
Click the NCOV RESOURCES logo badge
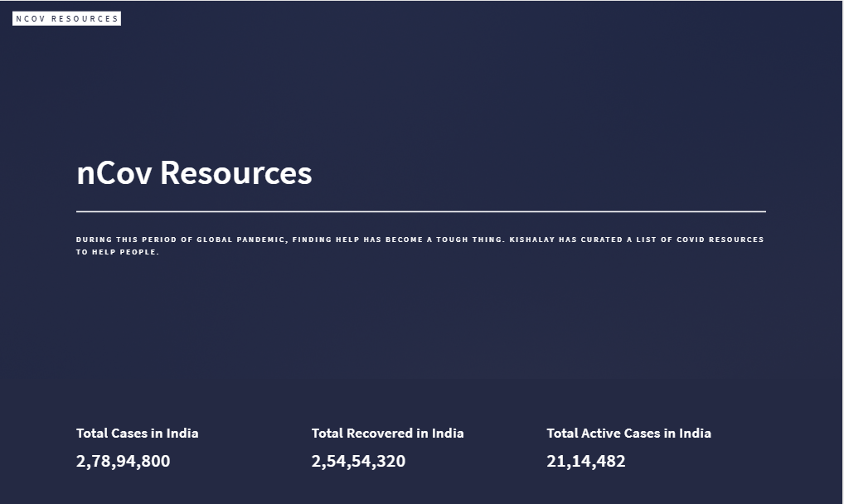tap(66, 17)
